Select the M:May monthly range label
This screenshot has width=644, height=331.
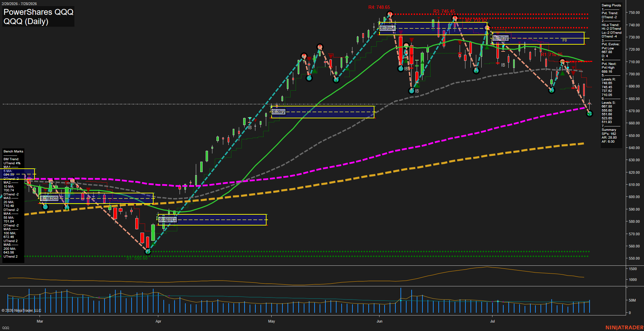click(x=278, y=112)
